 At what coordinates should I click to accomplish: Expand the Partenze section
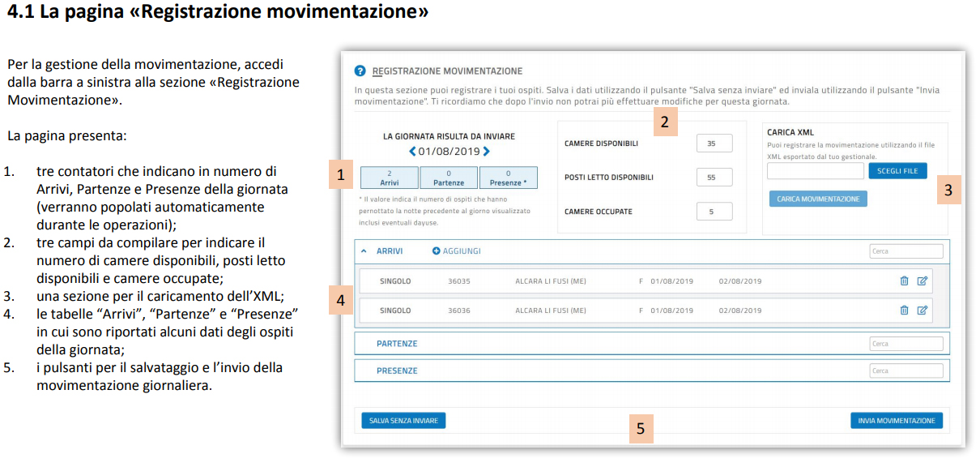tap(397, 344)
